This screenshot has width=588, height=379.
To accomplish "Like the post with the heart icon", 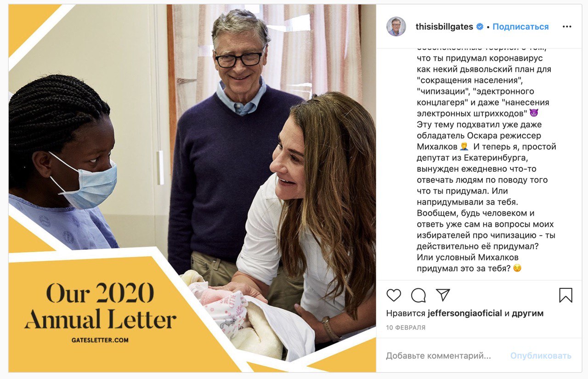I will [394, 295].
